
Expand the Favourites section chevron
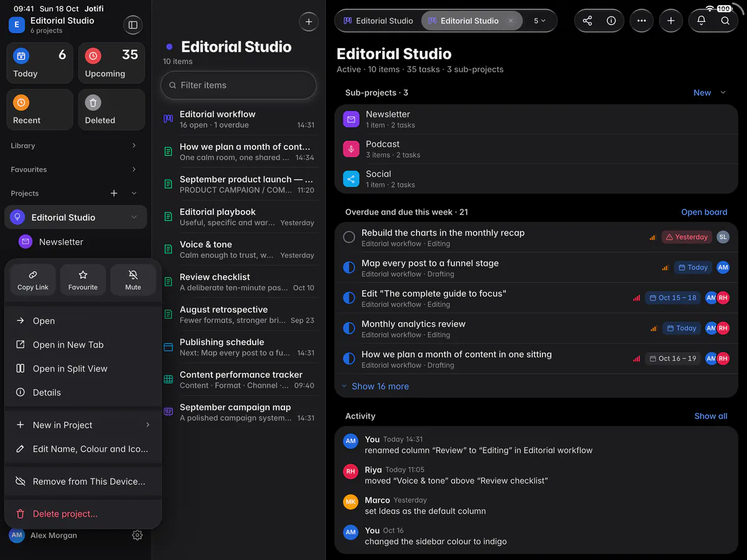click(x=134, y=169)
